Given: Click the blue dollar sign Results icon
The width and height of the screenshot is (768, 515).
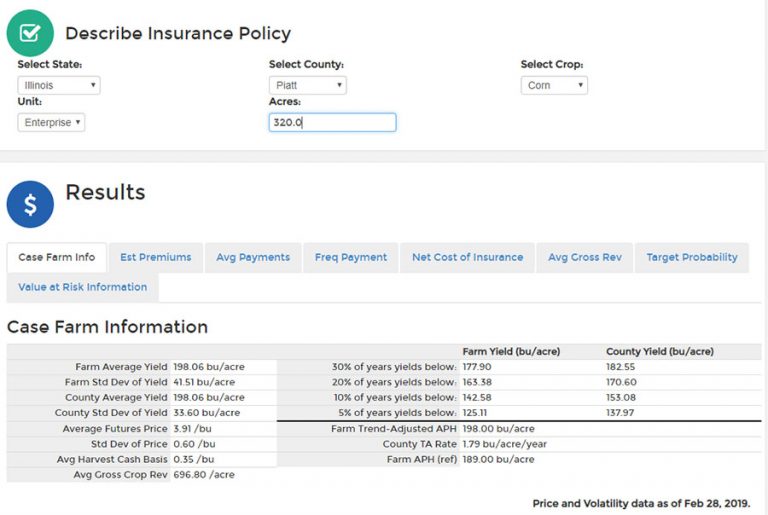Looking at the screenshot, I should tap(30, 204).
